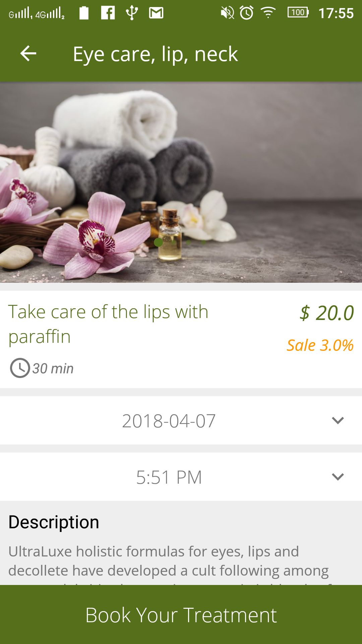Open the 5:51 PM time selector
The height and width of the screenshot is (644, 362).
tap(169, 477)
